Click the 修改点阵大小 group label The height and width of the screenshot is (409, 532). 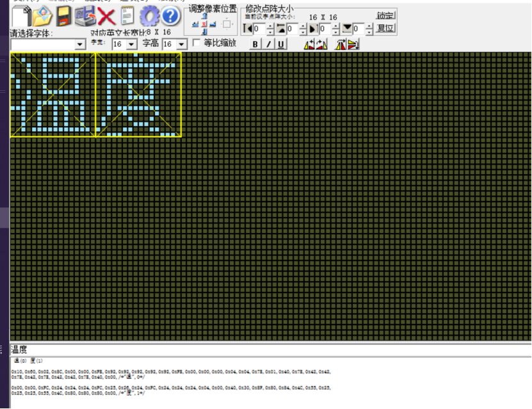click(x=269, y=9)
